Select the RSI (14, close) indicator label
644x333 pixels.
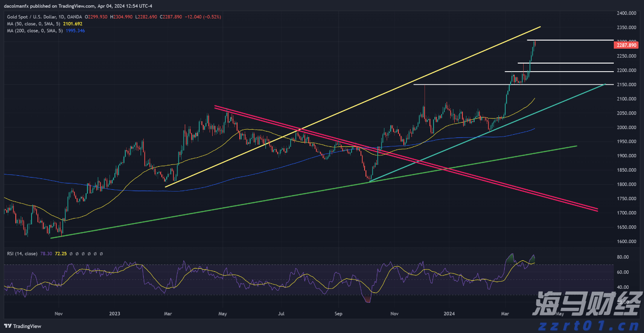(x=22, y=254)
